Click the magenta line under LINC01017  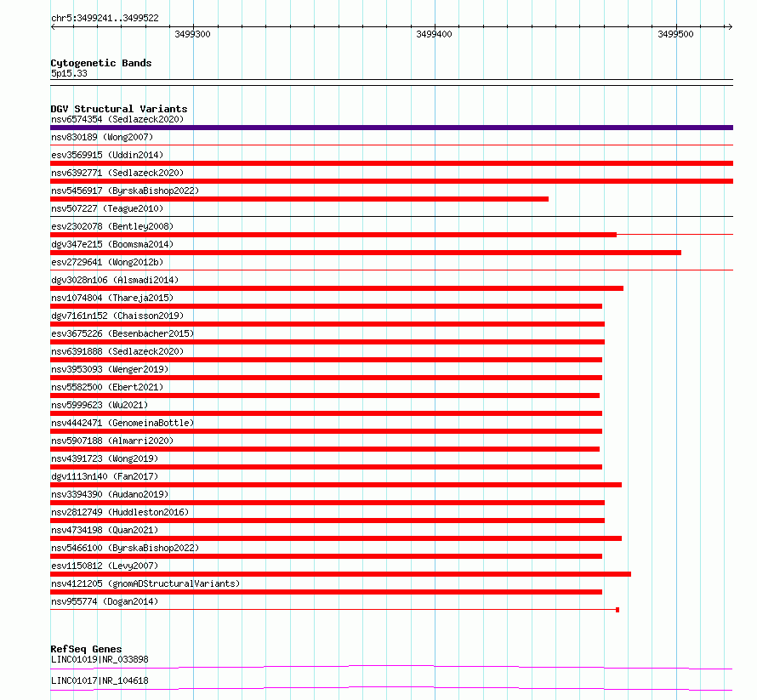coord(391,688)
